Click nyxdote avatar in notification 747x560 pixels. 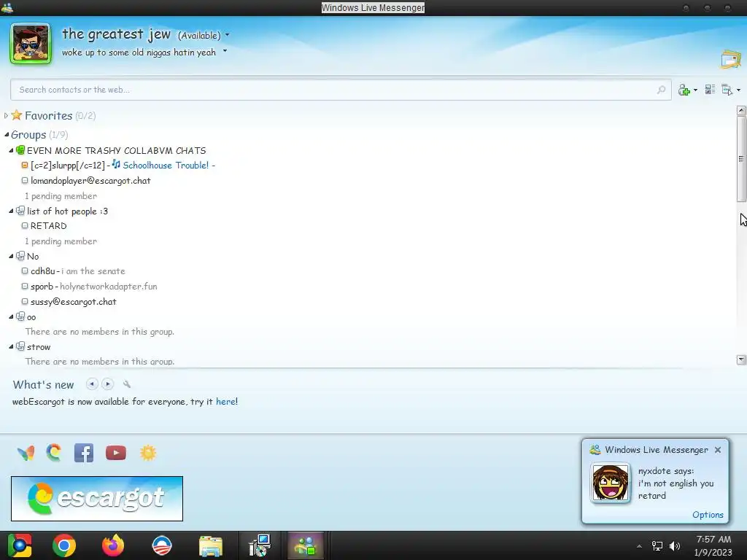tap(611, 483)
